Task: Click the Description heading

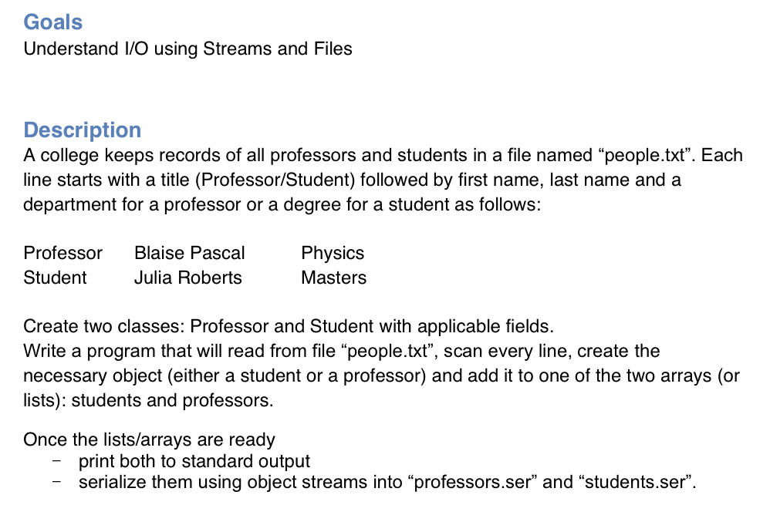Action: (83, 130)
